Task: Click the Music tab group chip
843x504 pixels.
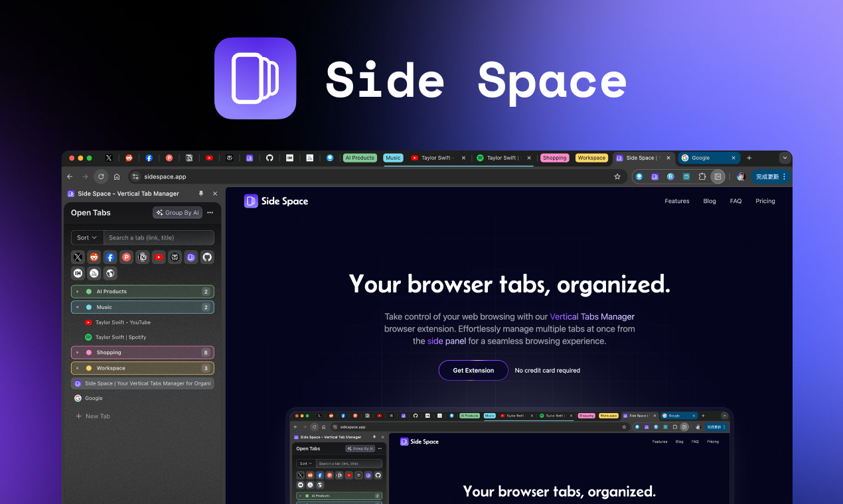Action: 394,158
